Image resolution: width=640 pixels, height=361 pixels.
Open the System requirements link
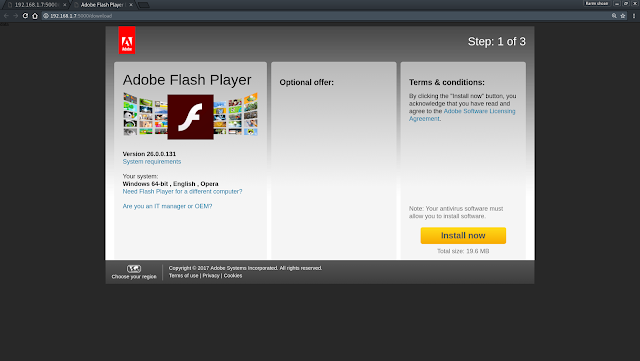click(x=152, y=162)
